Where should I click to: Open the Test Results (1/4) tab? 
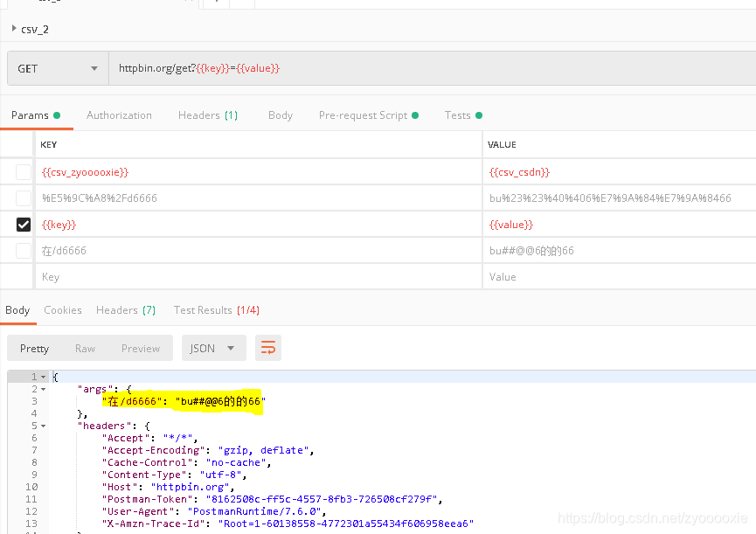point(217,310)
